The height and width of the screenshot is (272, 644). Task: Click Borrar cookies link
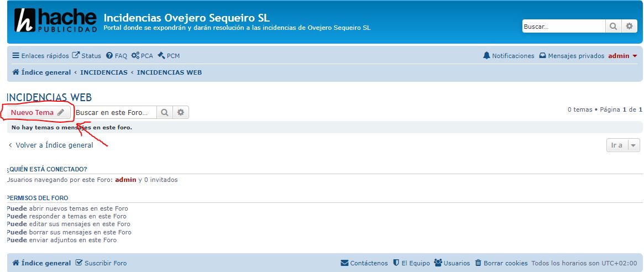pyautogui.click(x=501, y=263)
